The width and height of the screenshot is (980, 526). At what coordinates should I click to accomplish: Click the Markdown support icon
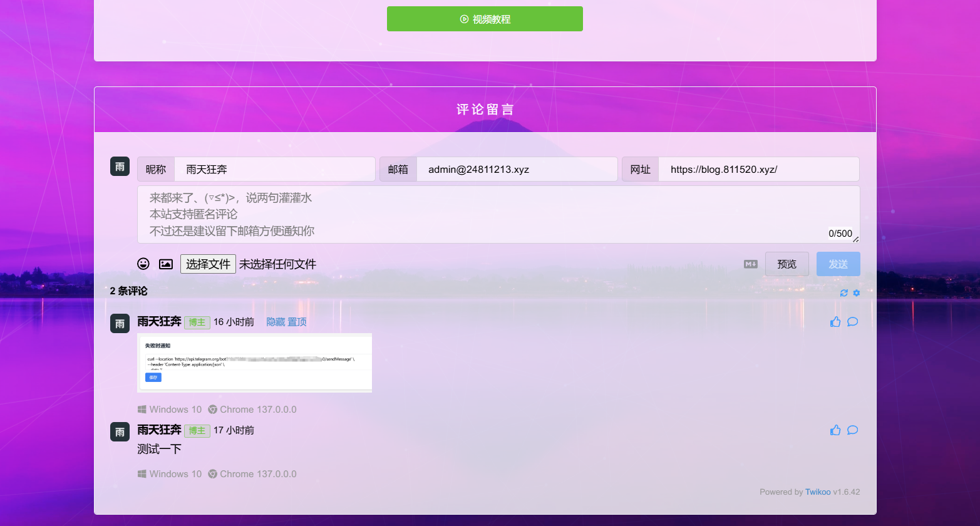(750, 264)
